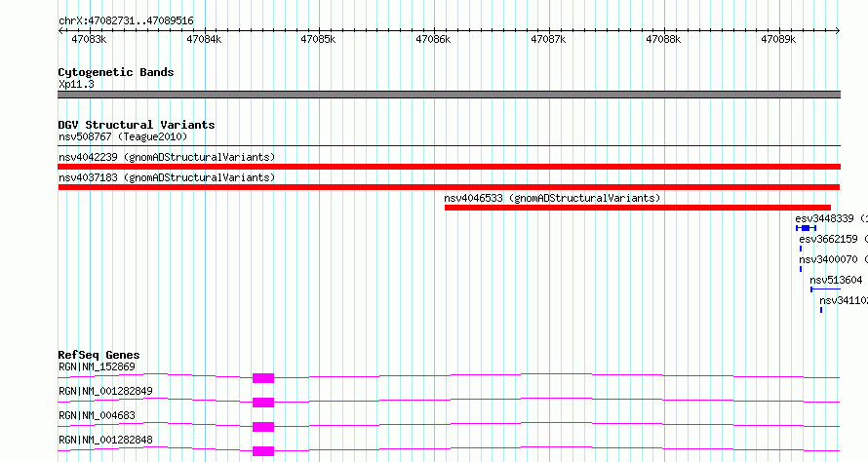Click the red bar of nsv4046533
The height and width of the screenshot is (462, 868).
638,208
